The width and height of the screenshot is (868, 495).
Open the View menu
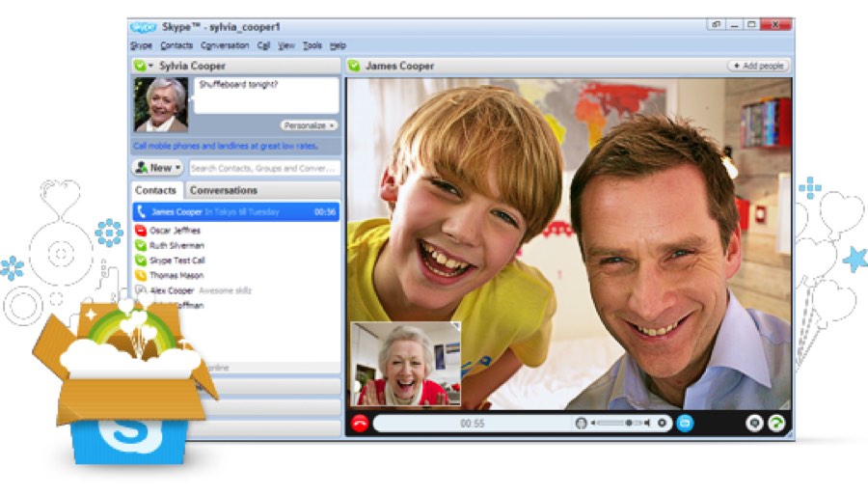tap(286, 46)
